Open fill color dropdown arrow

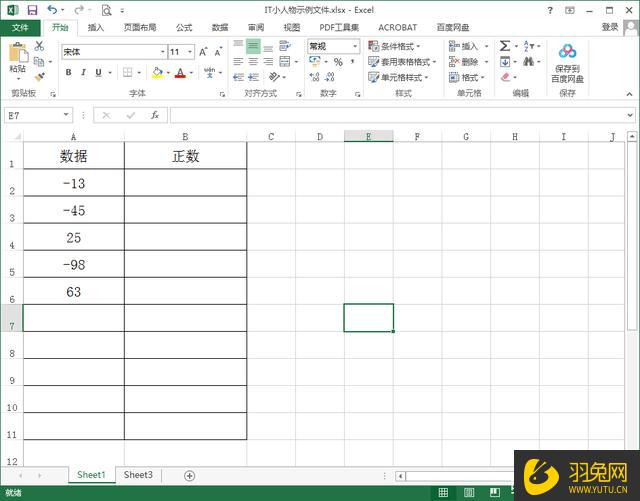click(168, 73)
